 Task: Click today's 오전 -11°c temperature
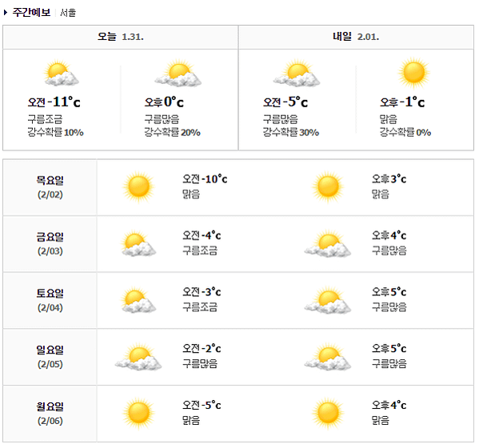coord(54,102)
